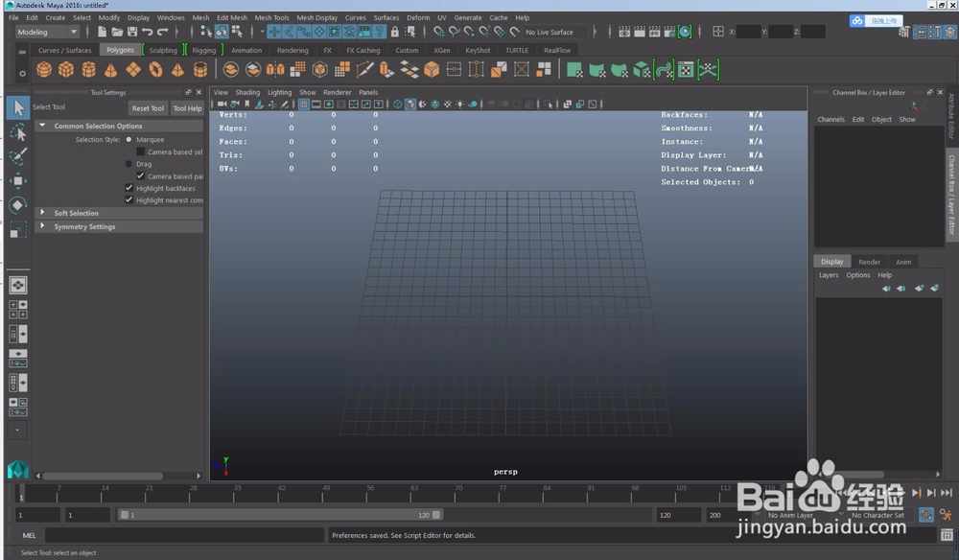Open the viewport Shading menu
The height and width of the screenshot is (560, 959).
pos(247,92)
